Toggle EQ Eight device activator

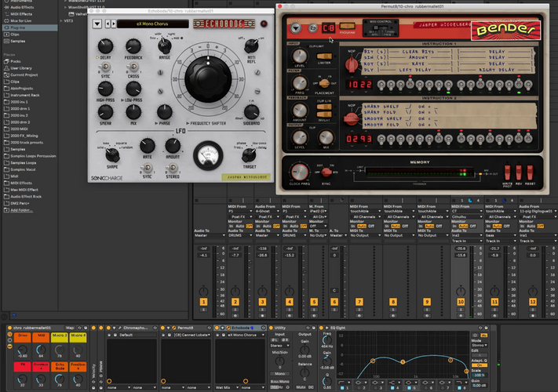(321, 328)
